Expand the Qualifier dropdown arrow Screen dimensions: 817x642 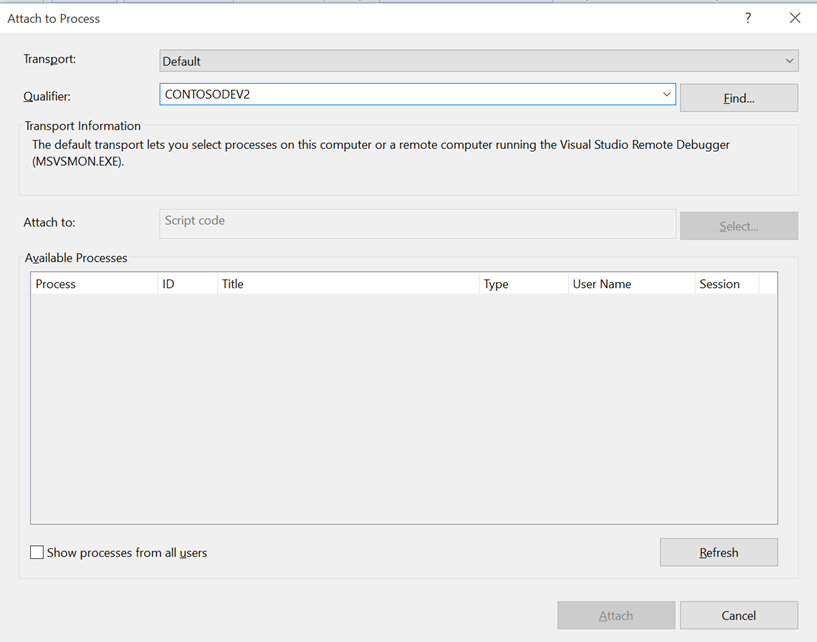click(667, 95)
